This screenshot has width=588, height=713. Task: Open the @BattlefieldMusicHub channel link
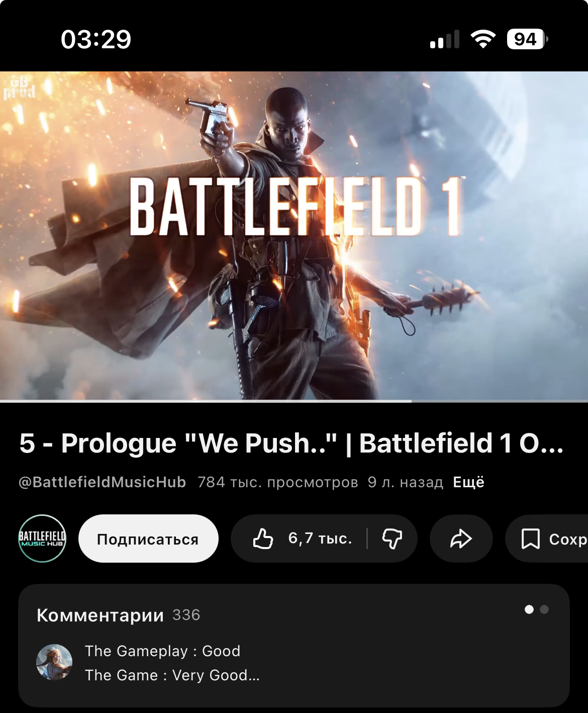103,482
